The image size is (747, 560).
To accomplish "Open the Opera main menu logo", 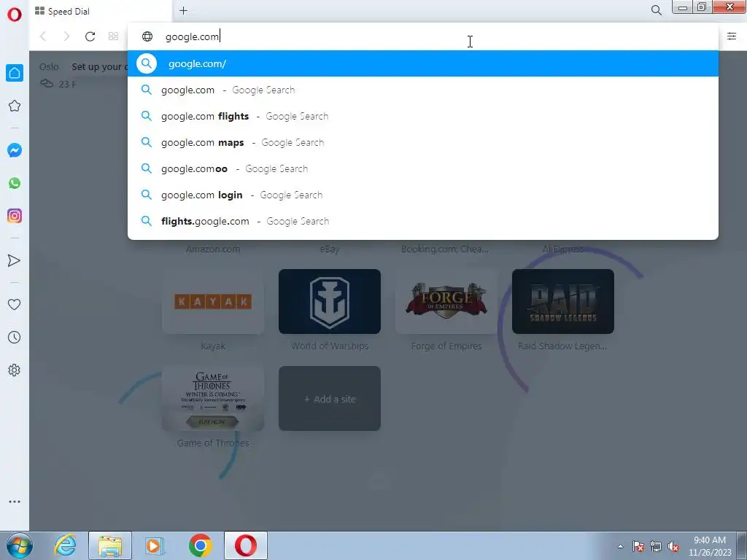I will (15, 15).
